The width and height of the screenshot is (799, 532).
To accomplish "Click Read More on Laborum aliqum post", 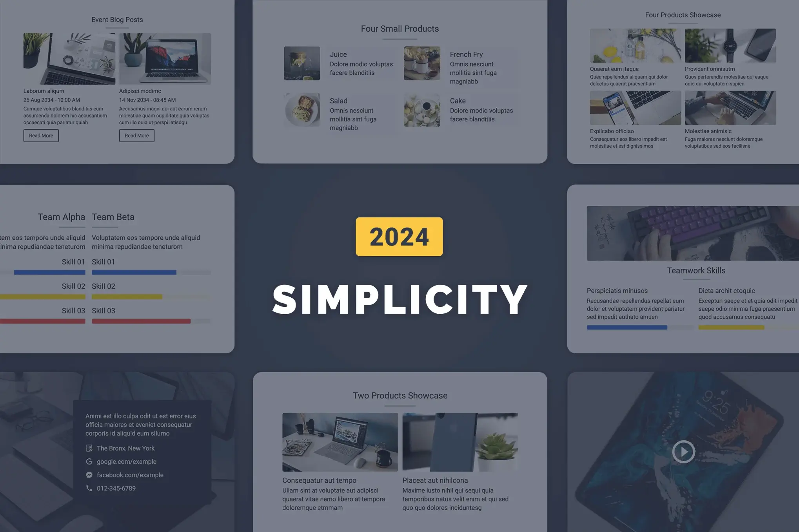I will (x=40, y=136).
